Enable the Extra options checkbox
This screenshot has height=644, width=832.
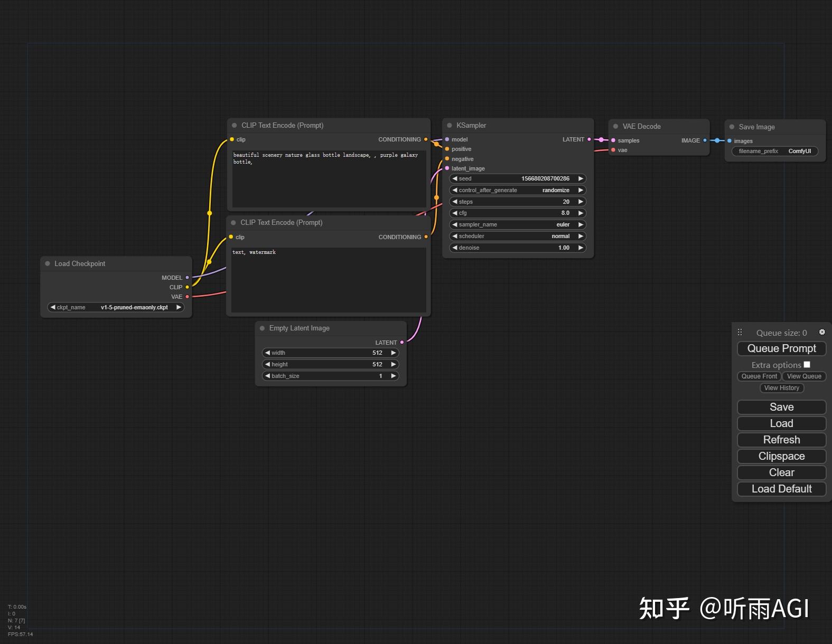(x=807, y=365)
